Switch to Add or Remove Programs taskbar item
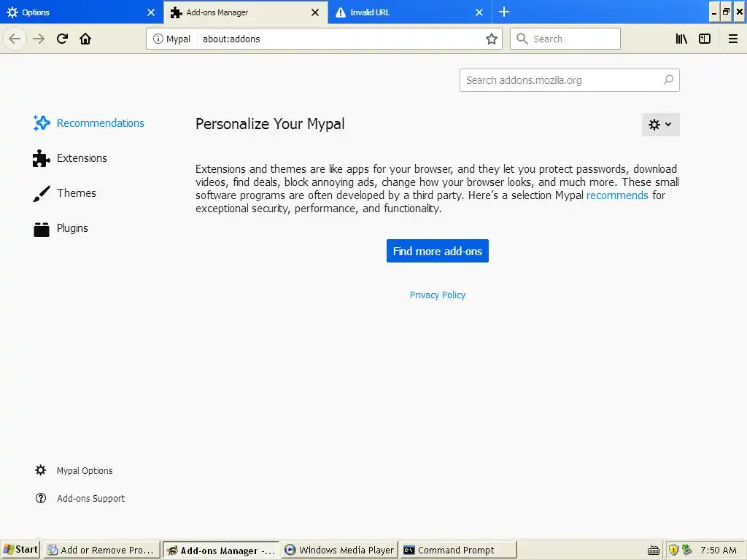 tap(101, 550)
